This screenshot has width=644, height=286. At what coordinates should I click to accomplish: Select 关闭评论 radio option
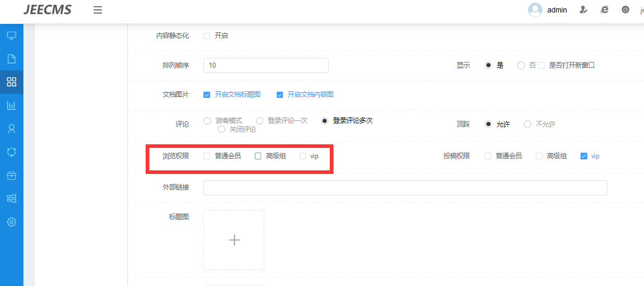click(x=221, y=129)
